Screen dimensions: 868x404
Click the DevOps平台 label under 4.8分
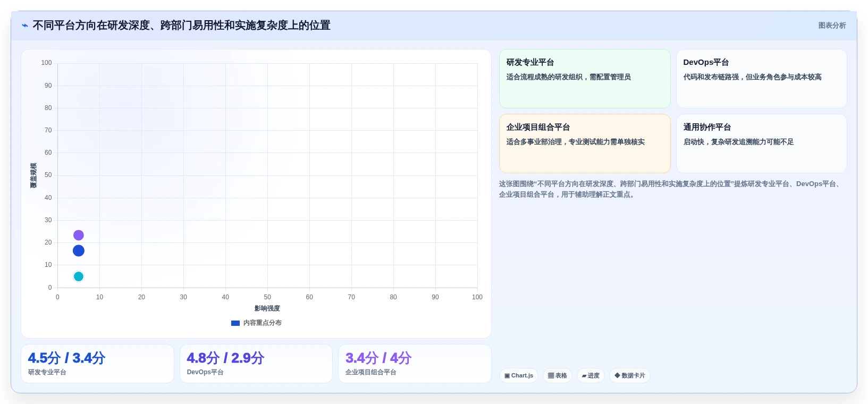pyautogui.click(x=205, y=372)
